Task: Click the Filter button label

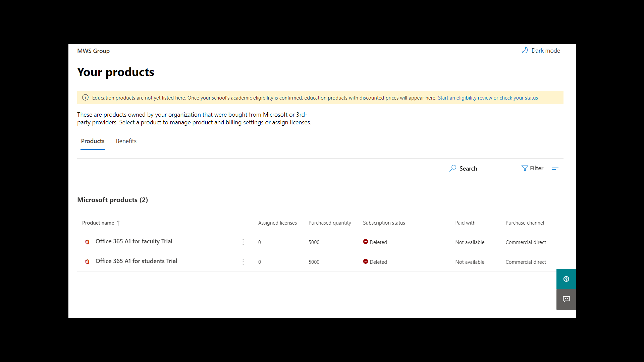Action: (536, 168)
